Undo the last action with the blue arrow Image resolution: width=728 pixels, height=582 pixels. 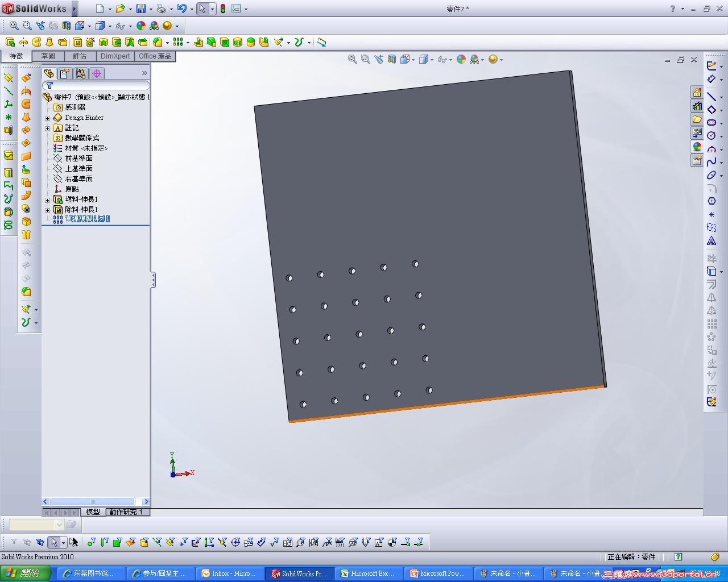coord(181,9)
